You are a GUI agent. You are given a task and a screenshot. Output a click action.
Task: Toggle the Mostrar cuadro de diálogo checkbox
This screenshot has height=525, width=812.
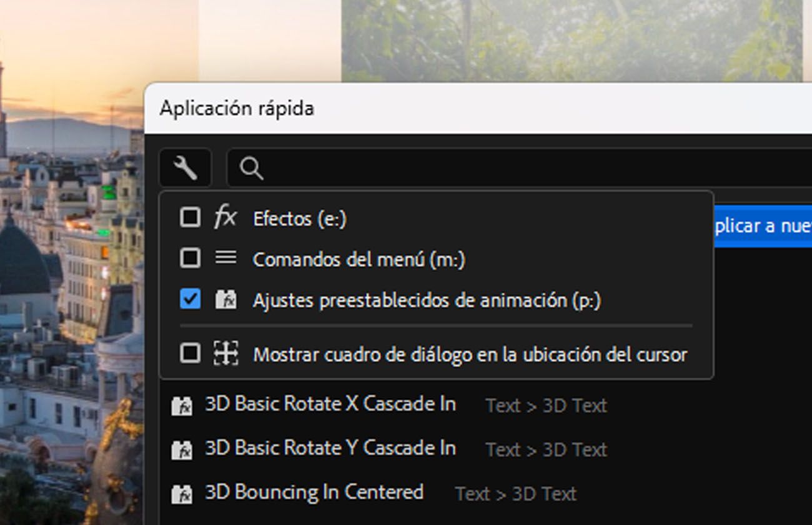(x=190, y=354)
